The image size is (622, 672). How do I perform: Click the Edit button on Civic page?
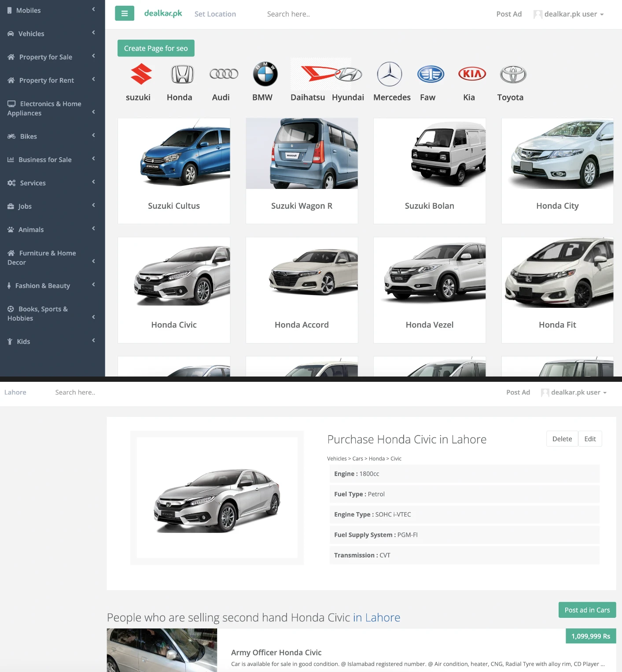point(590,439)
